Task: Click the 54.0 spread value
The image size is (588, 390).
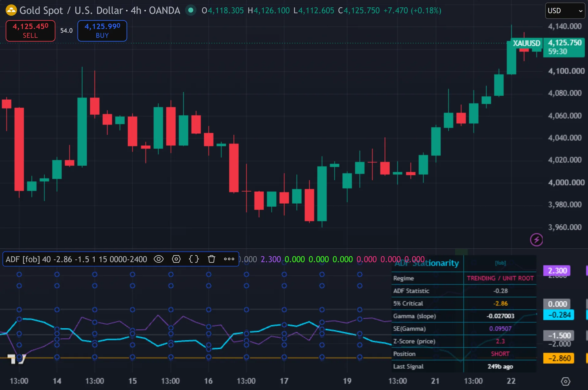Action: point(66,31)
